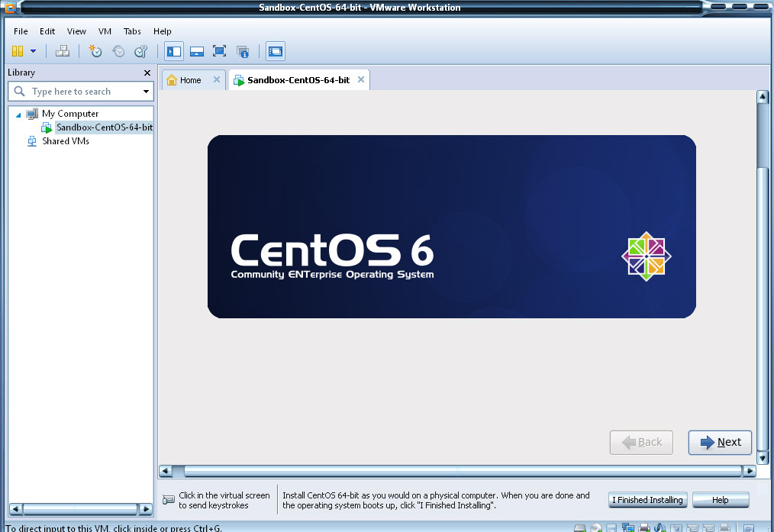This screenshot has width=774, height=532.
Task: Click the Sandbox-CentOS-64-bit tab's VM icon
Action: point(239,80)
